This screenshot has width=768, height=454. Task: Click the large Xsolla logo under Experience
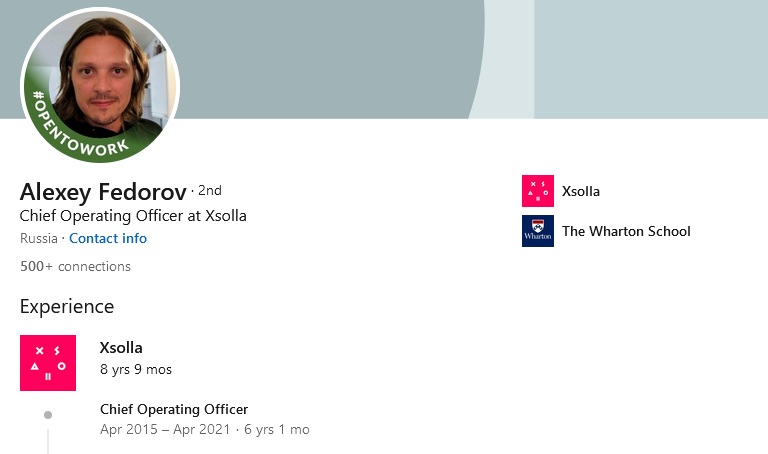(48, 362)
